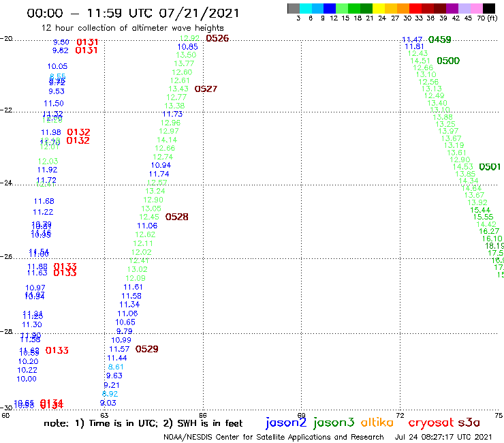This screenshot has height=443, width=504.
Task: Click the -28 latitude axis label
Action: pos(6,331)
